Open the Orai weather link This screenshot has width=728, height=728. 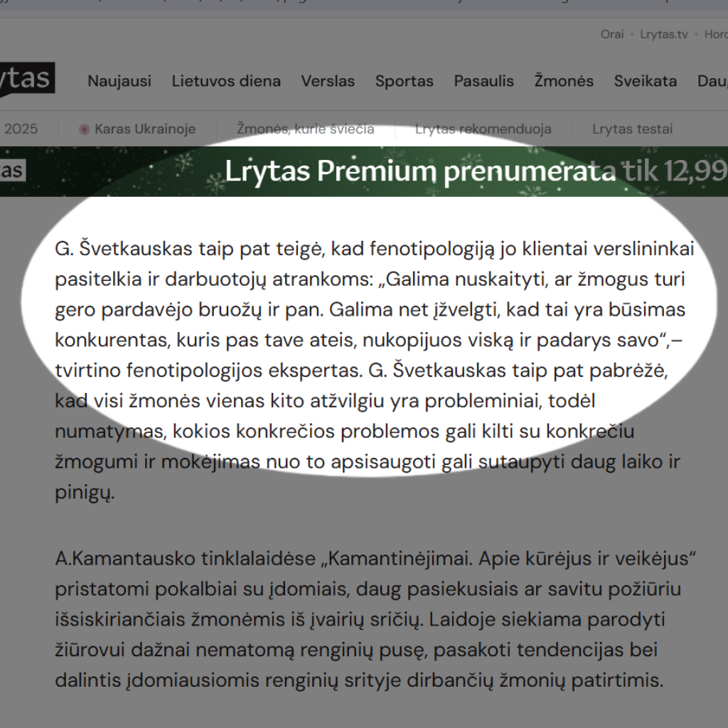(611, 34)
